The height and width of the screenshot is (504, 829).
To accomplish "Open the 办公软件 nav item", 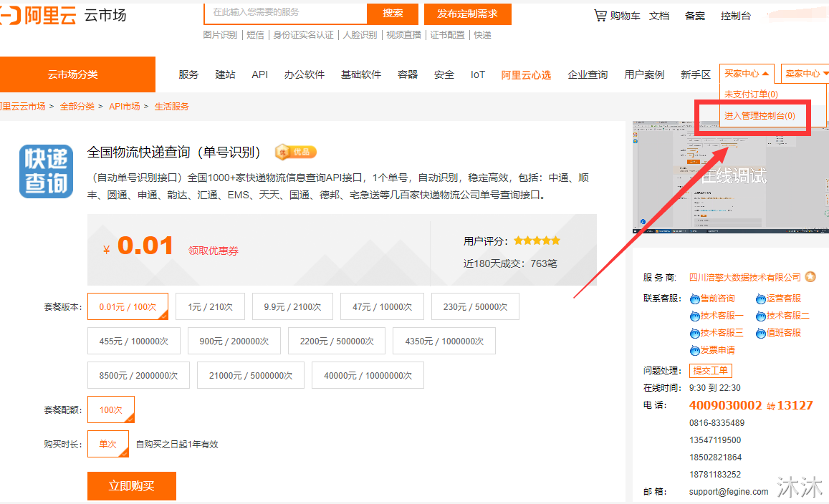I will 304,74.
